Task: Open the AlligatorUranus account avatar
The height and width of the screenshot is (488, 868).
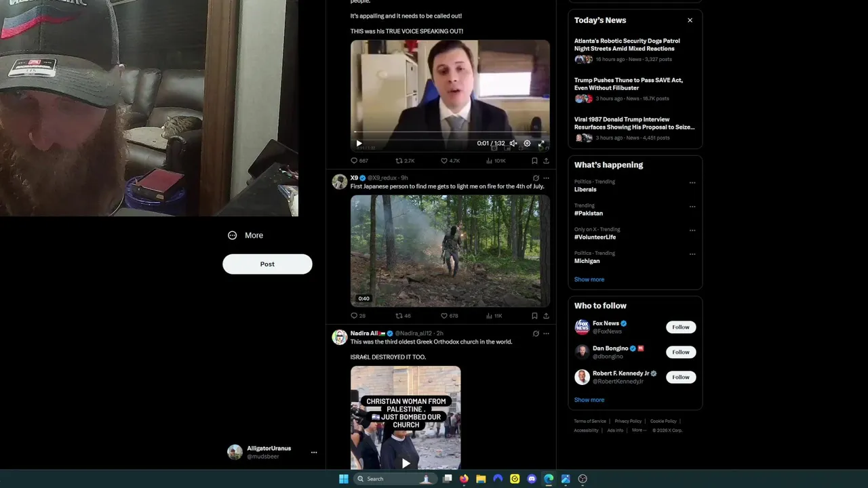Action: (235, 452)
